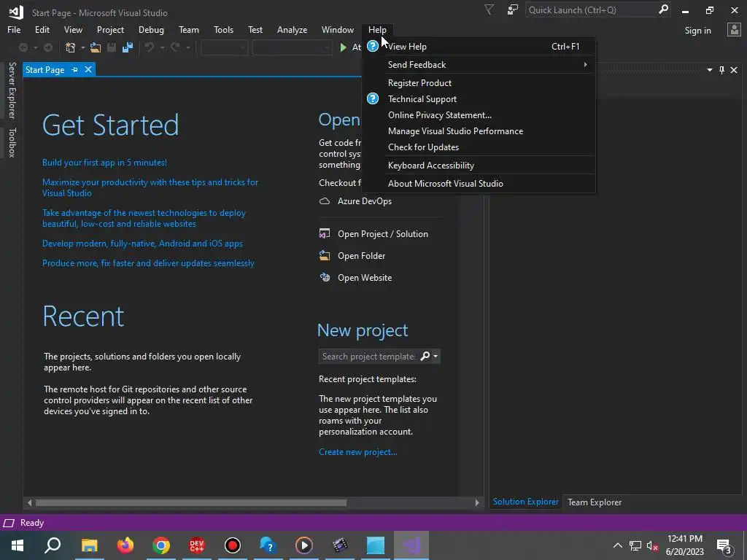Open Online Privacy Statement menu entry
The image size is (747, 560).
tap(479, 115)
